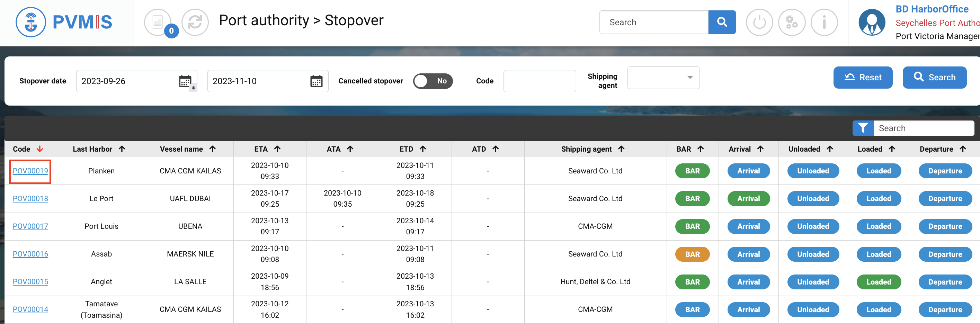Toggle the Cancelled stopover switch
The width and height of the screenshot is (980, 324).
pos(433,81)
